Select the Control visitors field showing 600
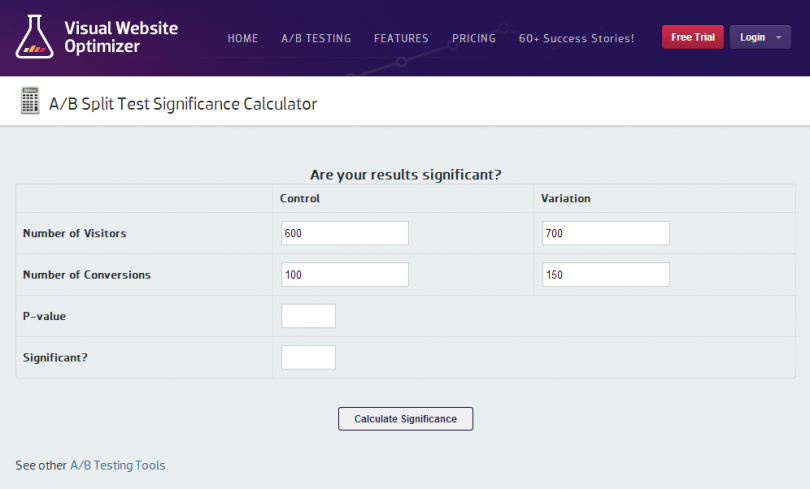 pos(345,233)
